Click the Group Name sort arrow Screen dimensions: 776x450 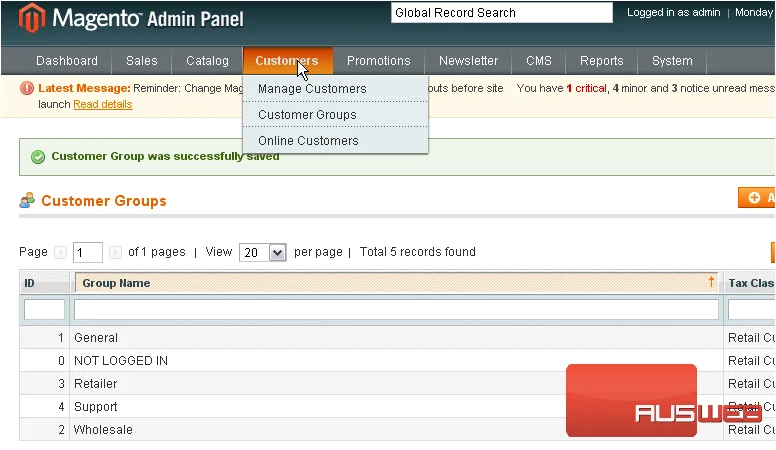tap(711, 282)
